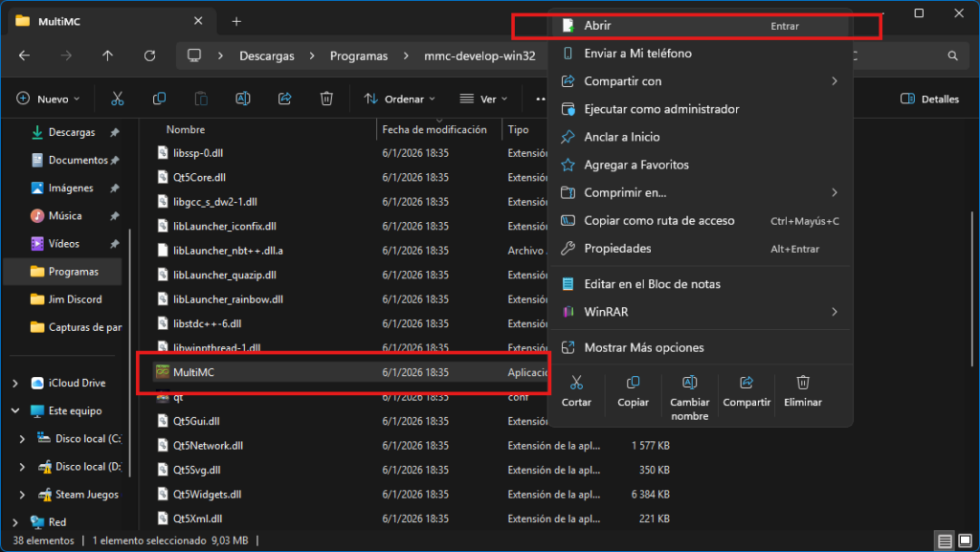This screenshot has width=980, height=552.
Task: Go up one folder with the up arrow
Action: point(108,55)
